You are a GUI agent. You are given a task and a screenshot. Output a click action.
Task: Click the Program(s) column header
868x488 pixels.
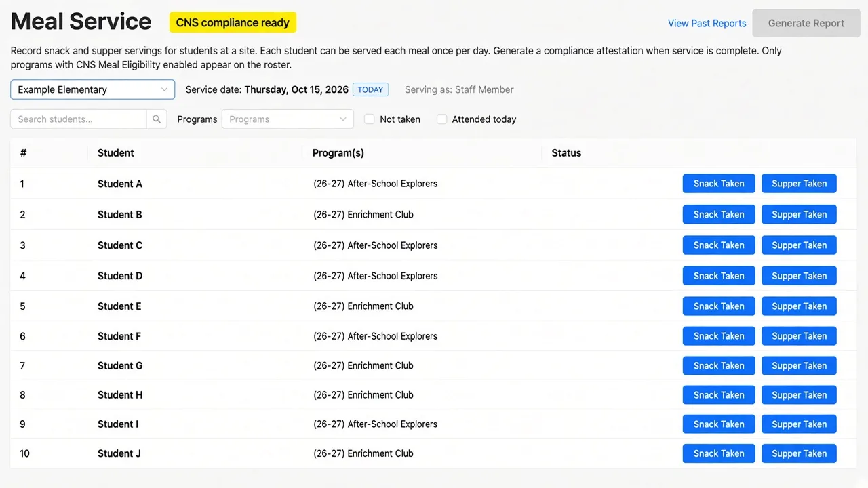[338, 153]
